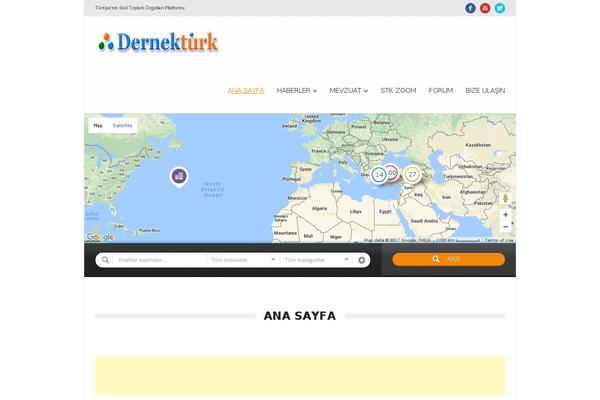Click the yellow advertisement banner
The width and height of the screenshot is (600, 400).
point(300,376)
